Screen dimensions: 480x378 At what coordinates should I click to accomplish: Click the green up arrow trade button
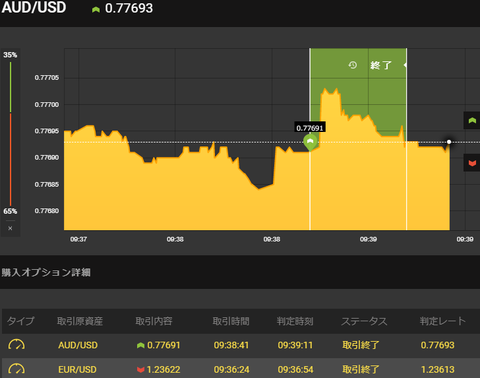point(472,120)
